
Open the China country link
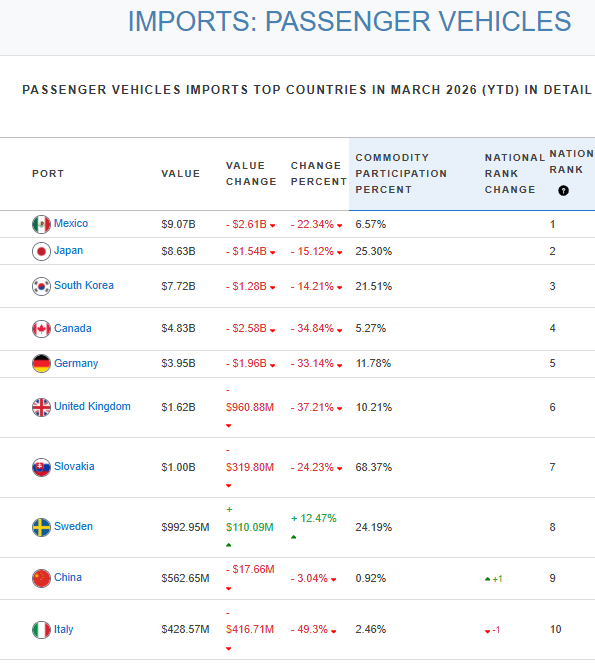coord(68,578)
